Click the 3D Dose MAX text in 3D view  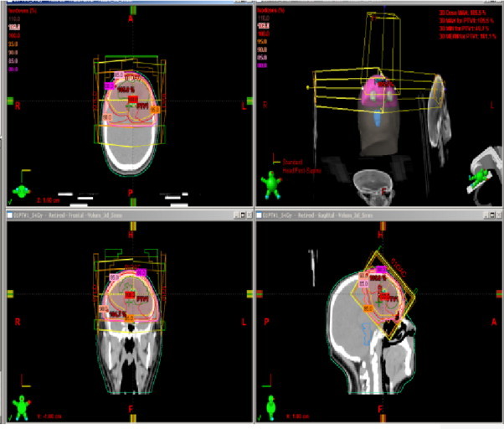pos(465,13)
